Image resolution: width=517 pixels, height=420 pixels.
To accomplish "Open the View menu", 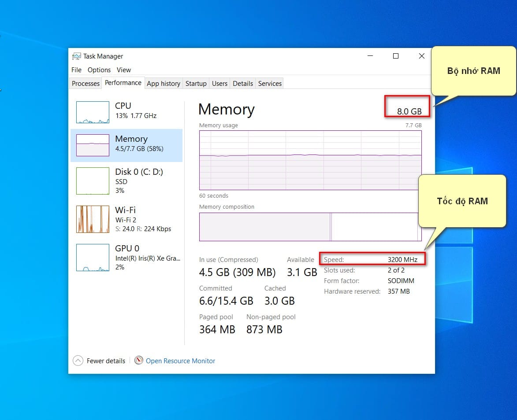I will pyautogui.click(x=124, y=70).
